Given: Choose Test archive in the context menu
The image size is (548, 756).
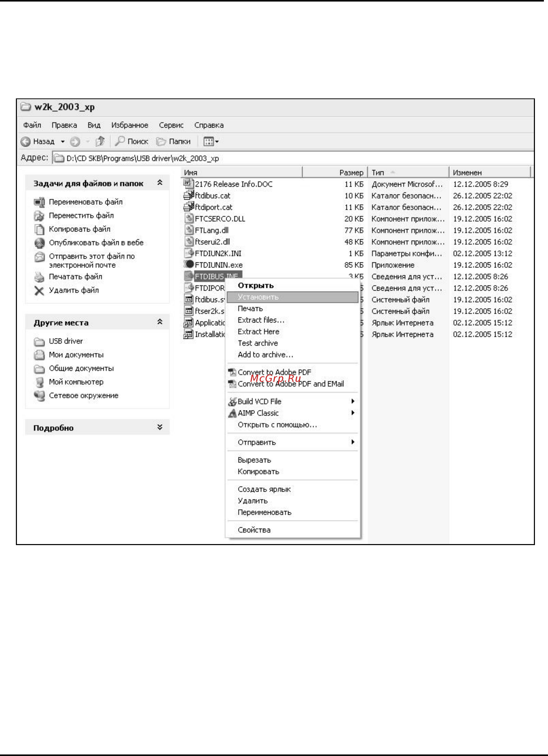Looking at the screenshot, I should pos(293,343).
